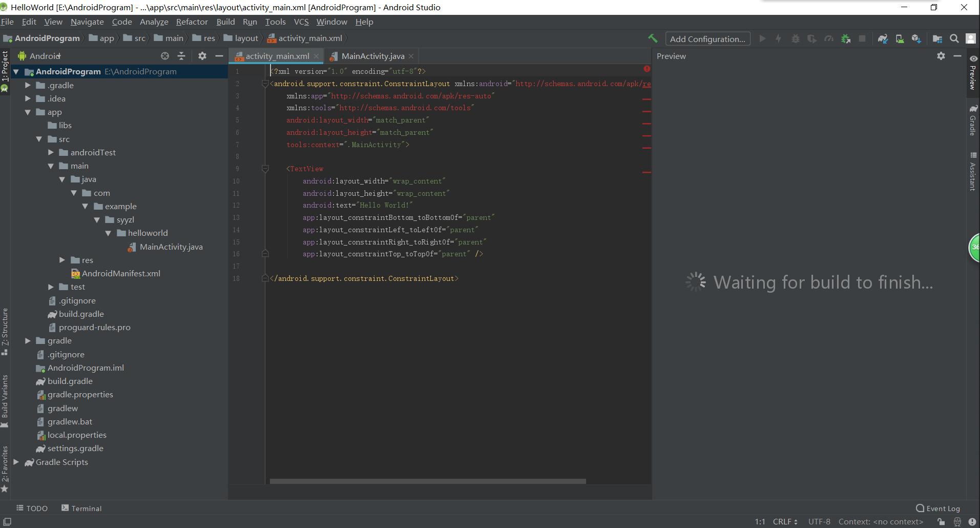Viewport: 980px width, 528px height.
Task: Click the horizontal editor scrollbar
Action: pyautogui.click(x=428, y=481)
